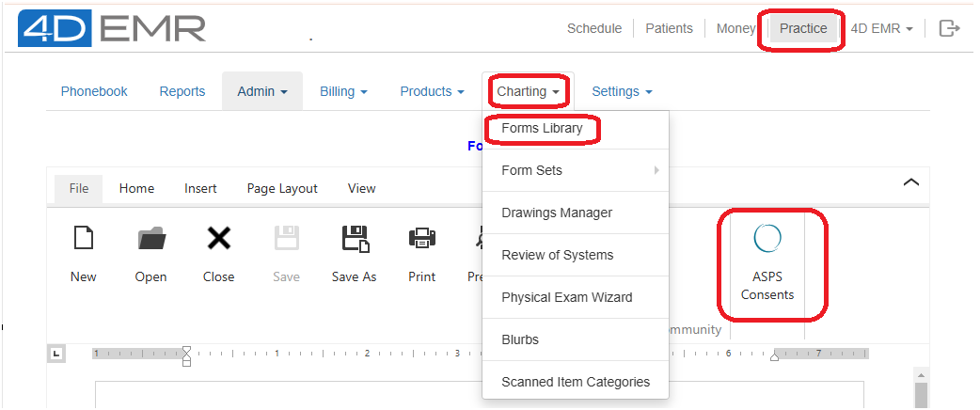Screen dimensions: 980x410
Task: Go to the Phonebook link
Action: [94, 91]
